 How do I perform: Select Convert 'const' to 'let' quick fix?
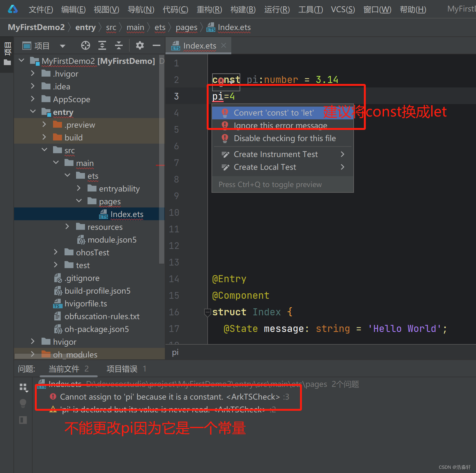click(x=283, y=113)
